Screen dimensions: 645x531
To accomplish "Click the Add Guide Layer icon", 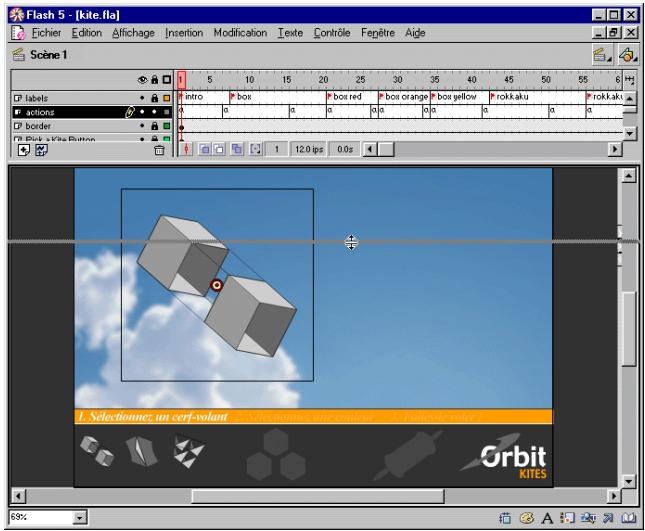I will coord(41,150).
